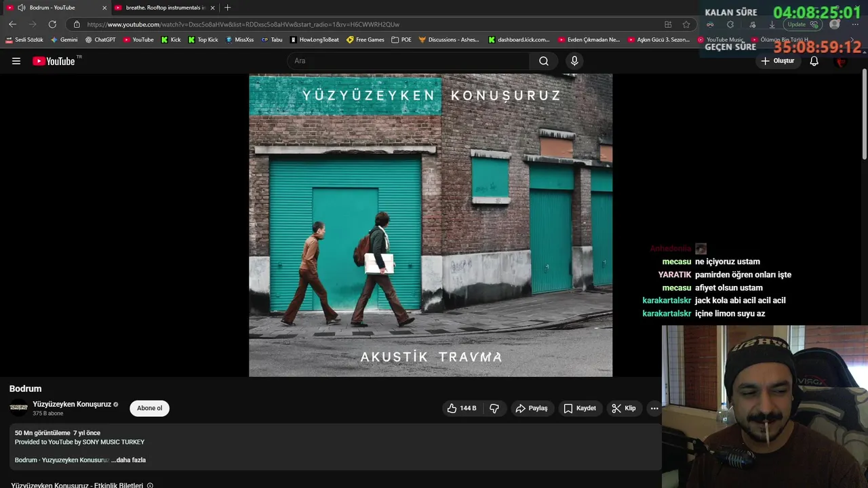
Task: Open YouTube bookmark in bookmarks bar
Action: (x=138, y=40)
